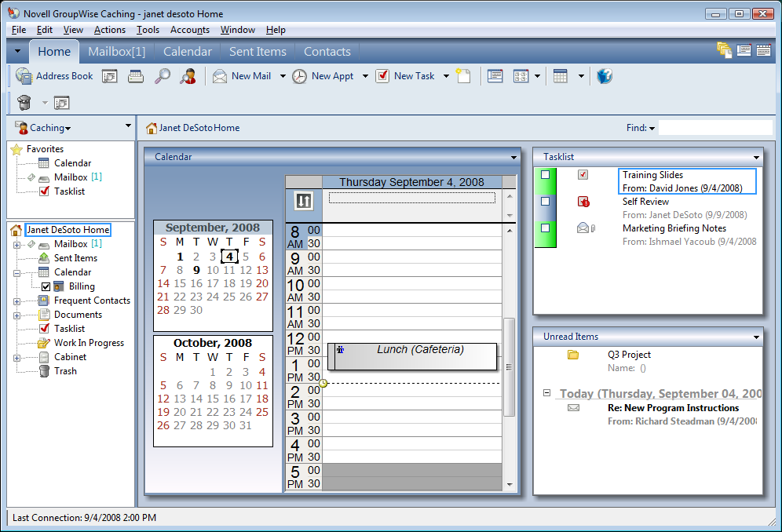Open the New Task dropdown arrow
Image resolution: width=782 pixels, height=532 pixels.
point(447,76)
